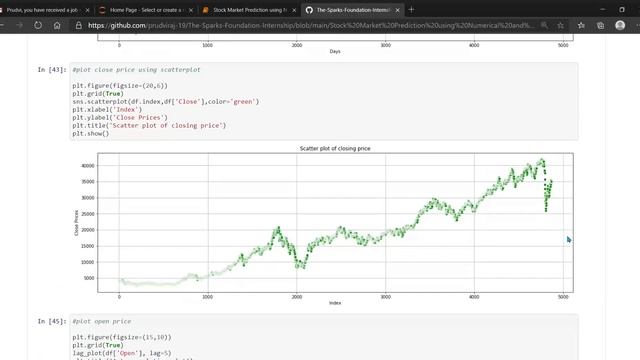Click the plt.ylabel('Close Prices') line
Viewport: 640px width, 360px height.
tap(120, 118)
